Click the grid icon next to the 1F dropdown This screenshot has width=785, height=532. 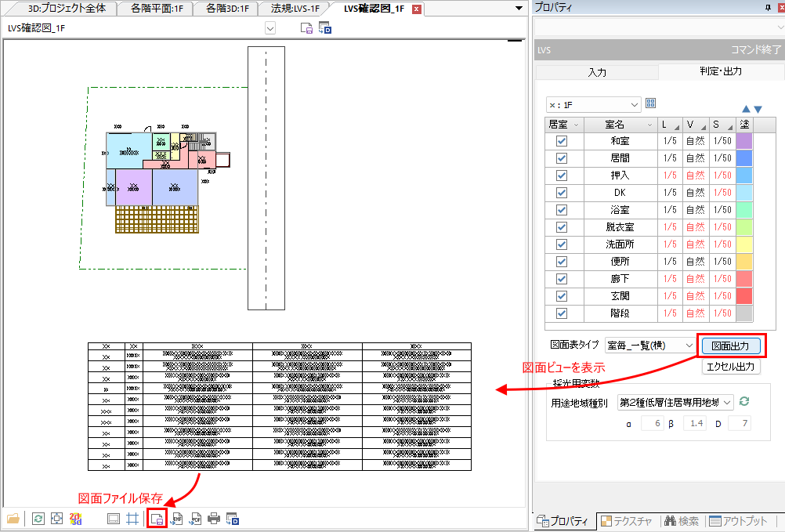tap(650, 103)
